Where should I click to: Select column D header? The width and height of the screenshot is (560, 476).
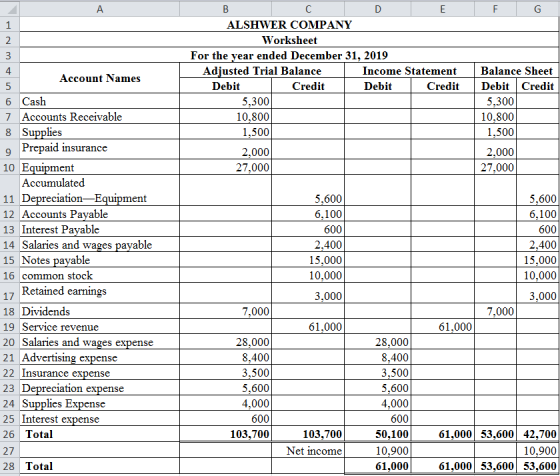click(x=378, y=9)
